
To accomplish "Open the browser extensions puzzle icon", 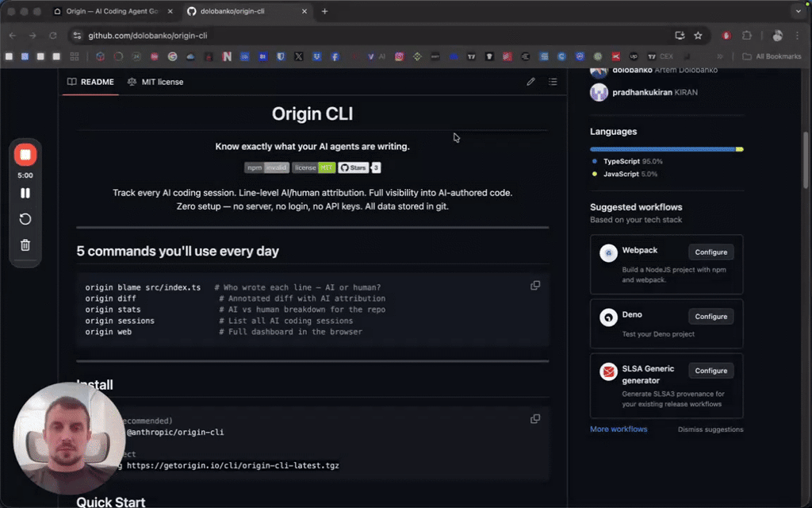I will pos(746,36).
